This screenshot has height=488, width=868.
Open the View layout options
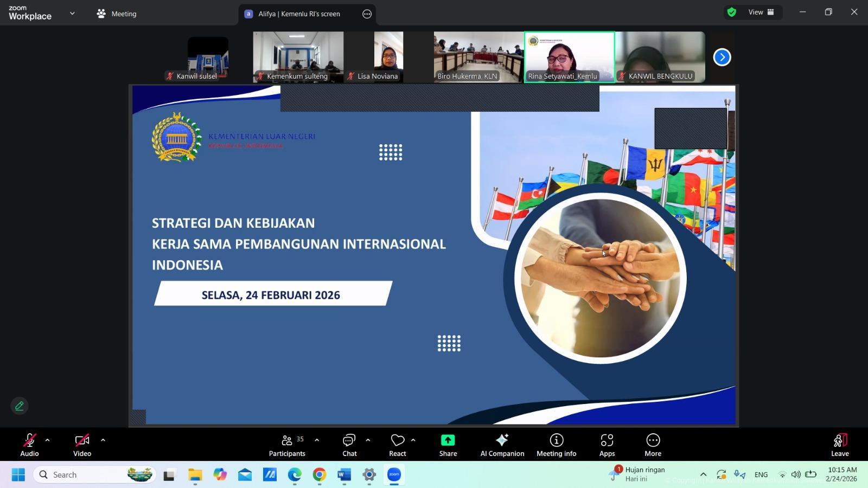761,12
